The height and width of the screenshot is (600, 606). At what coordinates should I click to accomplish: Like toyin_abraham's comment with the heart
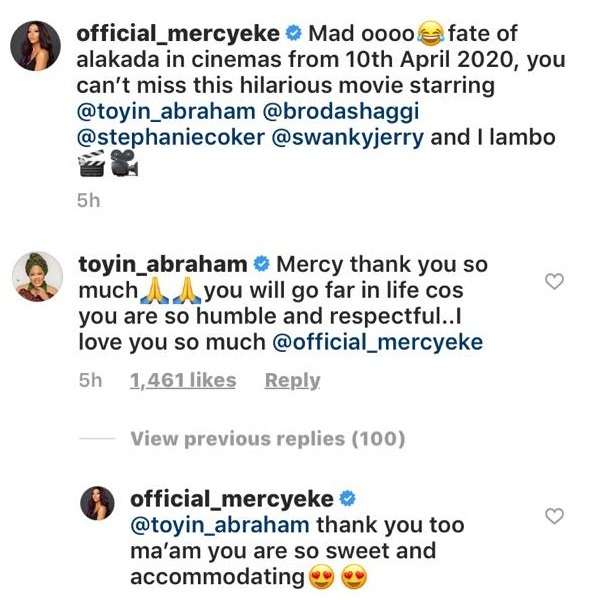pyautogui.click(x=553, y=283)
